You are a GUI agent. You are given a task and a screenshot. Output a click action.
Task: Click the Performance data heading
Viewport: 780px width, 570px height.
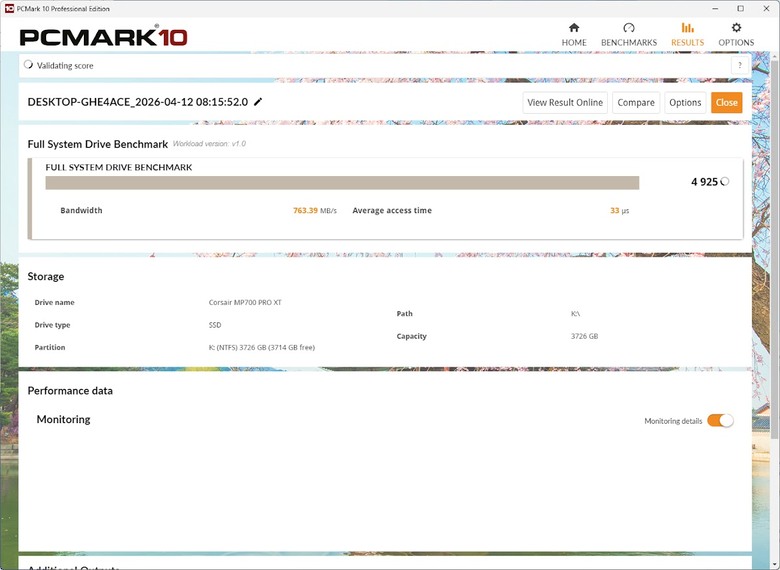point(70,390)
